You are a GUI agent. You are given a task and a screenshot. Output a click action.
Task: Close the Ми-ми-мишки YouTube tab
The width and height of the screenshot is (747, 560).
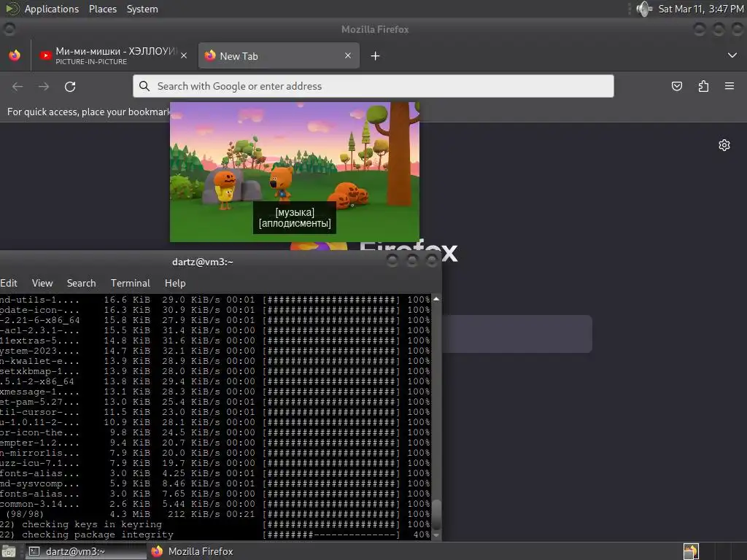(x=184, y=55)
